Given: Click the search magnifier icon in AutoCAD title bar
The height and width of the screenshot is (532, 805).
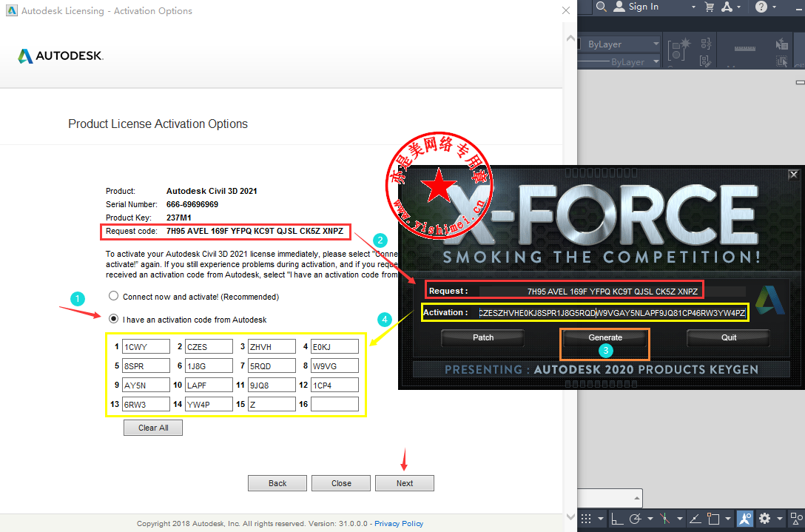Looking at the screenshot, I should coord(602,7).
